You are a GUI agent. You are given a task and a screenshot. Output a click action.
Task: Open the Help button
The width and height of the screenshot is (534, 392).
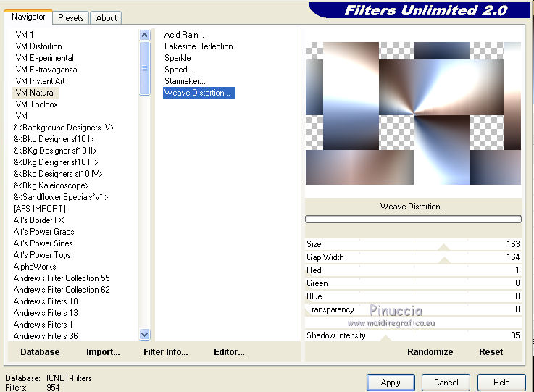(501, 383)
